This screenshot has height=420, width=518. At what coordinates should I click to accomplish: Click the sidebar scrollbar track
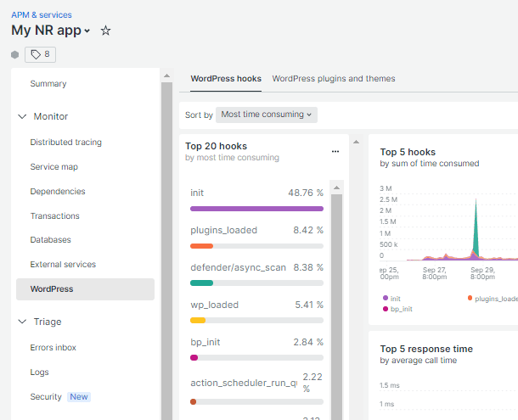tap(166, 251)
